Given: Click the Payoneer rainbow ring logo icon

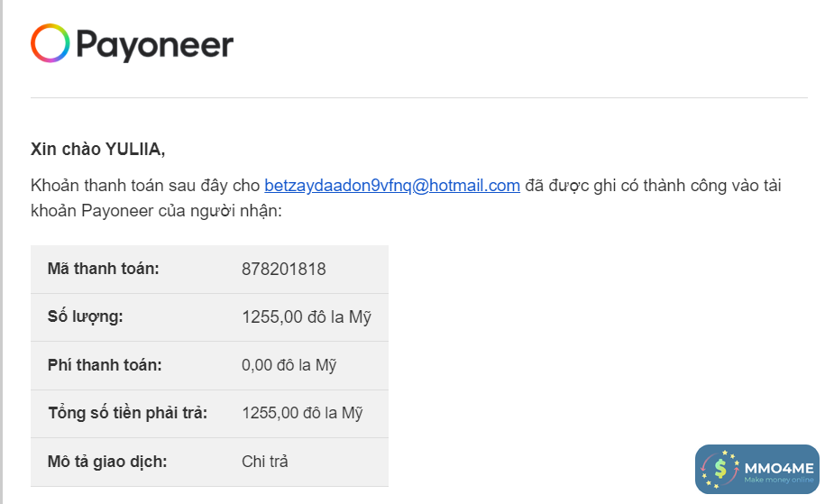Looking at the screenshot, I should [x=50, y=43].
